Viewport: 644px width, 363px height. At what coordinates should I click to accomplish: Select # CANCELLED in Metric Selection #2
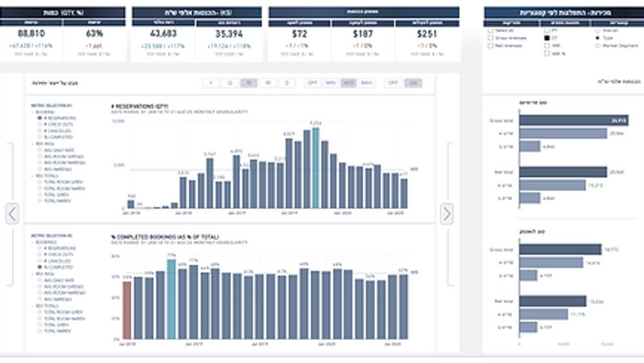(40, 261)
